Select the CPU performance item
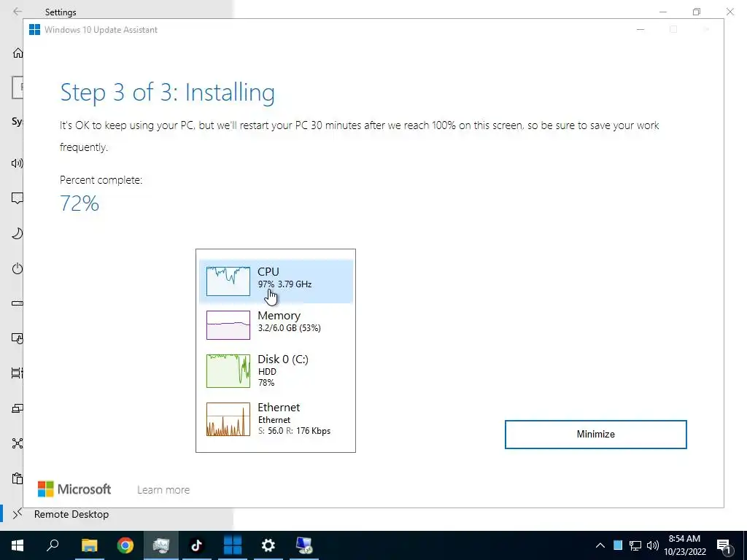Screen dimensions: 747x560 [x=276, y=281]
